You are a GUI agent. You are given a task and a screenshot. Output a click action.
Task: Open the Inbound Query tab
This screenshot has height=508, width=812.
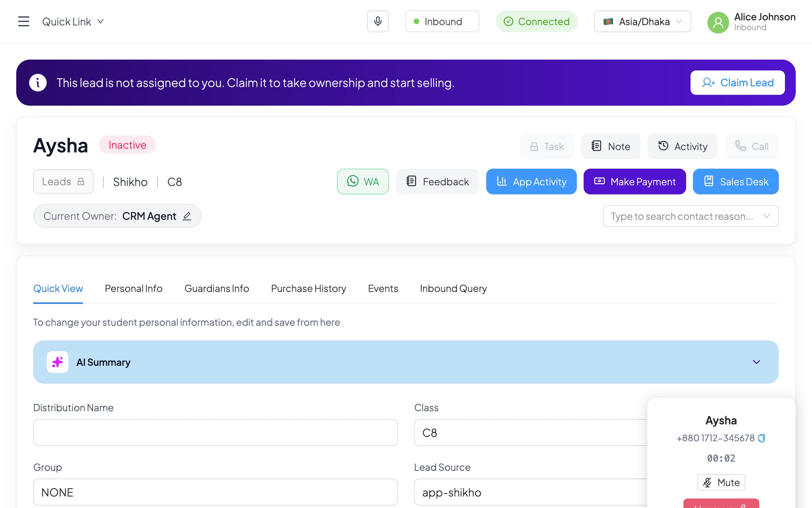click(x=453, y=289)
